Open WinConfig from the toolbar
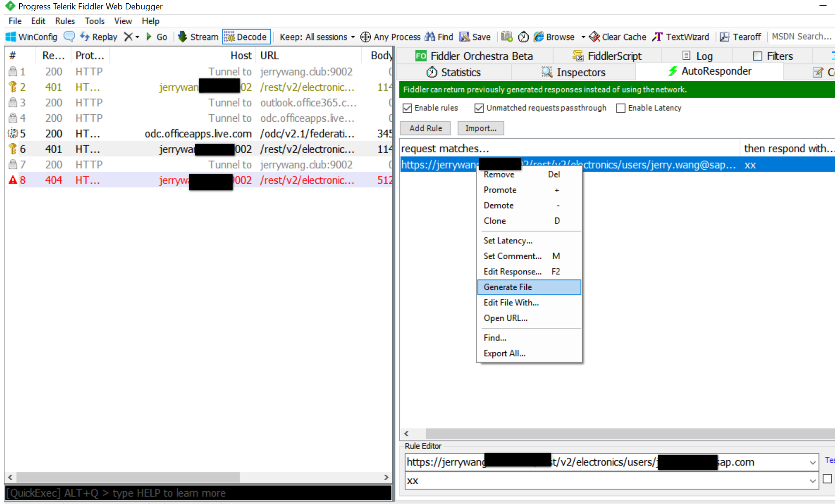 click(31, 37)
